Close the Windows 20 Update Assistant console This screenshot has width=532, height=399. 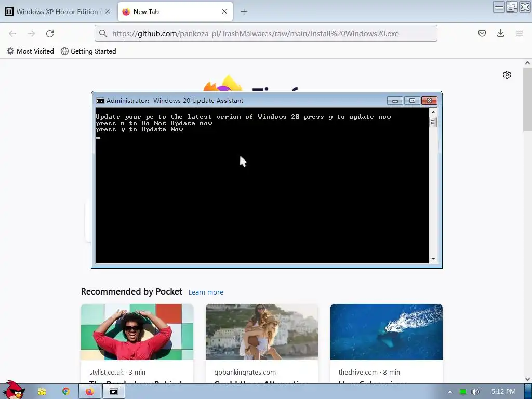tap(429, 101)
